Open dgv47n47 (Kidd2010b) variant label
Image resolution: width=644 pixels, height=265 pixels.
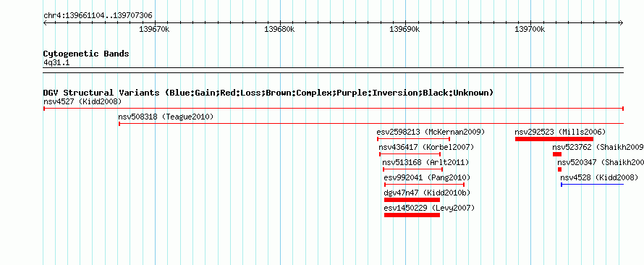(427, 193)
